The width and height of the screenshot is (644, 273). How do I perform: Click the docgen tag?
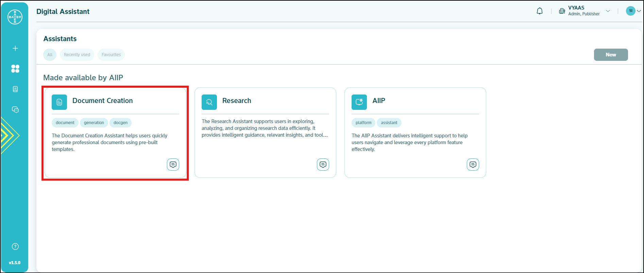coord(120,123)
